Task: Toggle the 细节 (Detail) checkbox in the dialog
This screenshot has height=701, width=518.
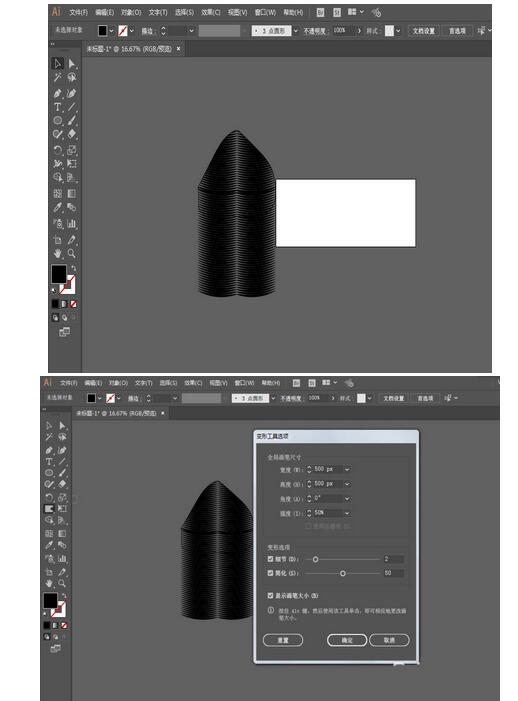Action: point(270,559)
